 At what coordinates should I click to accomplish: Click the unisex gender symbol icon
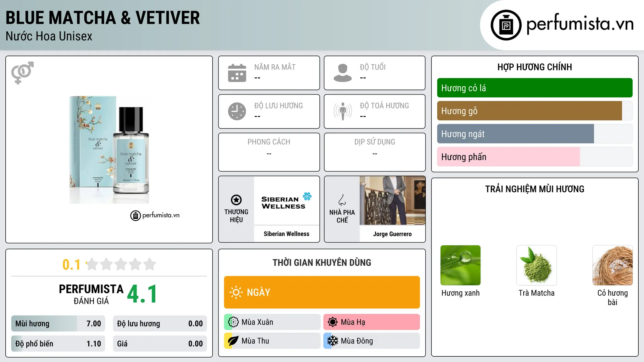[x=22, y=73]
